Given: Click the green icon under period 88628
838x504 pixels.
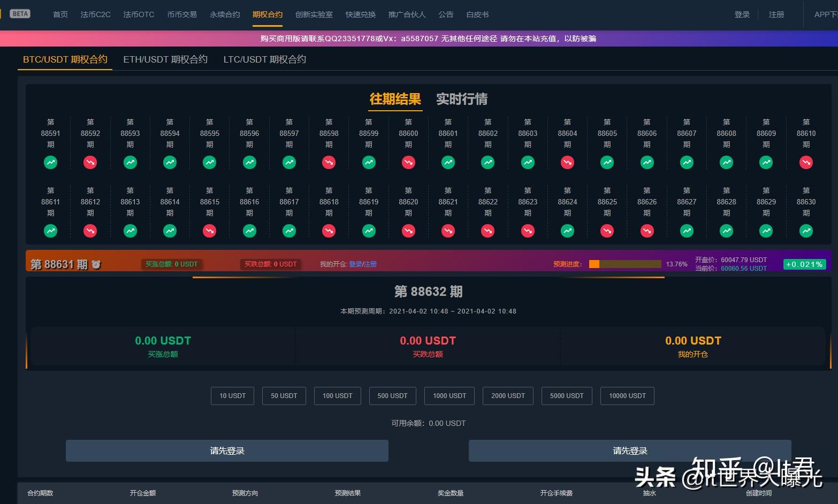Looking at the screenshot, I should tap(726, 231).
